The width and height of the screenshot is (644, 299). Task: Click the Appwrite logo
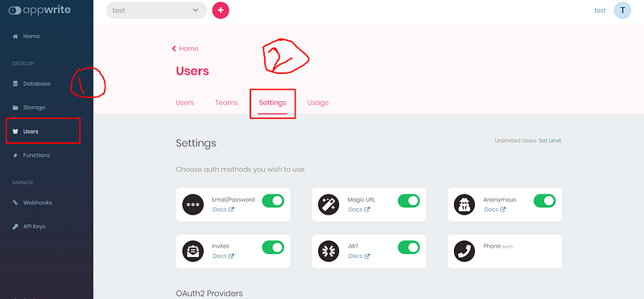39,10
